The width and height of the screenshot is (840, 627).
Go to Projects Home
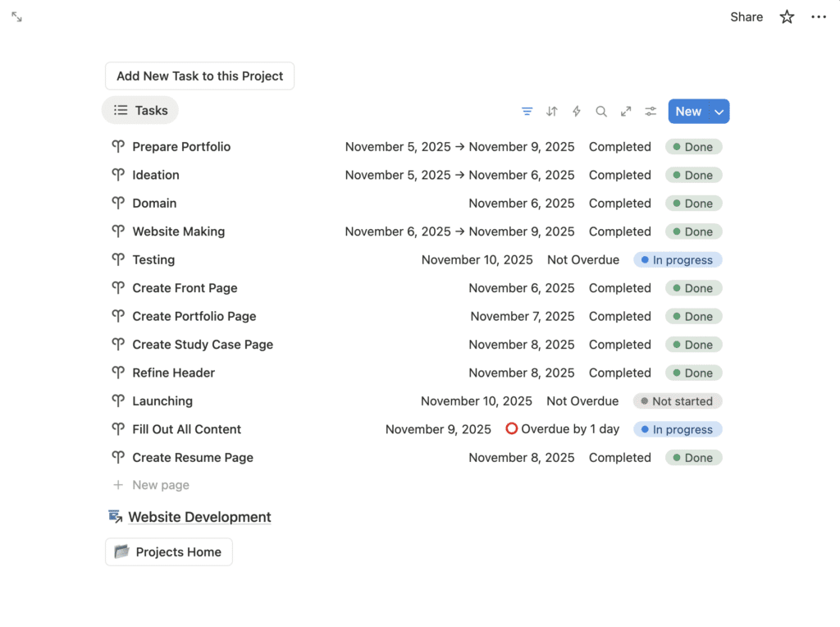pyautogui.click(x=169, y=552)
